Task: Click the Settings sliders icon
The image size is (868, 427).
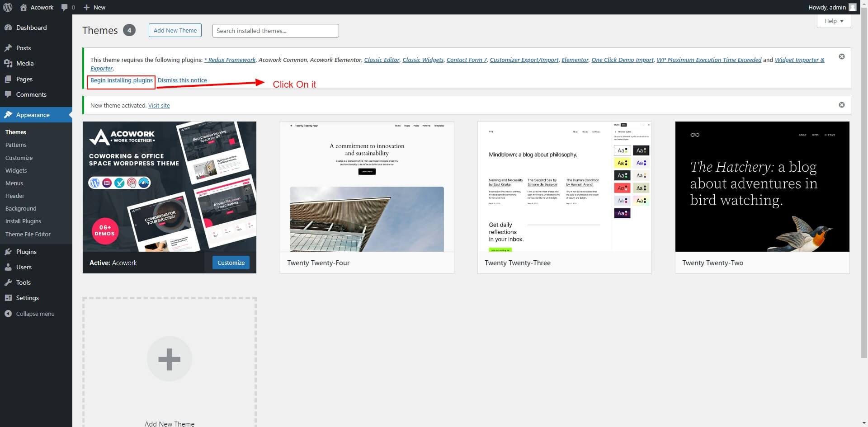Action: click(x=8, y=298)
